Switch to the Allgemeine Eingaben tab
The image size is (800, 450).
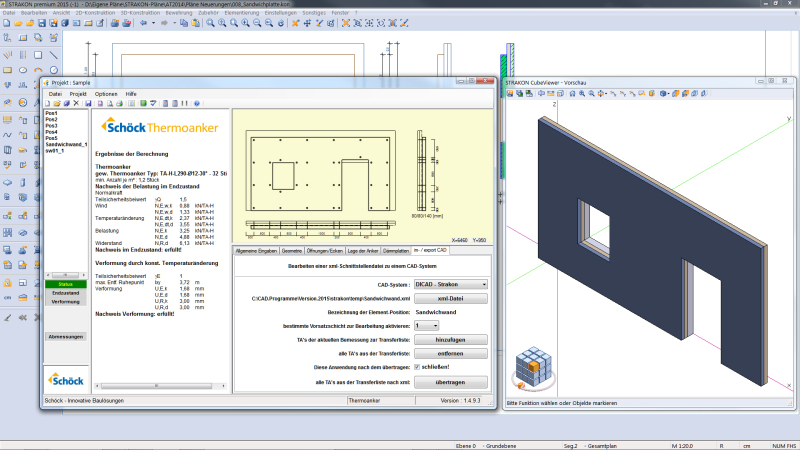pyautogui.click(x=256, y=251)
